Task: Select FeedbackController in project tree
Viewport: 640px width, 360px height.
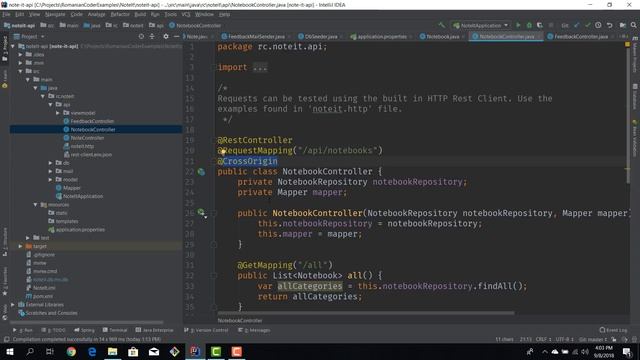Action: [92, 121]
